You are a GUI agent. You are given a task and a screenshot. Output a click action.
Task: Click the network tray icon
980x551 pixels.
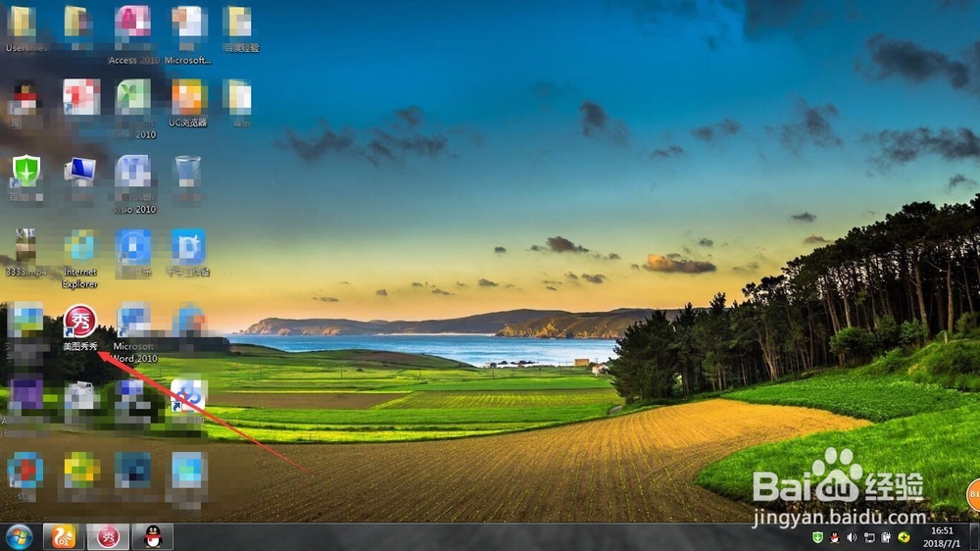click(868, 537)
